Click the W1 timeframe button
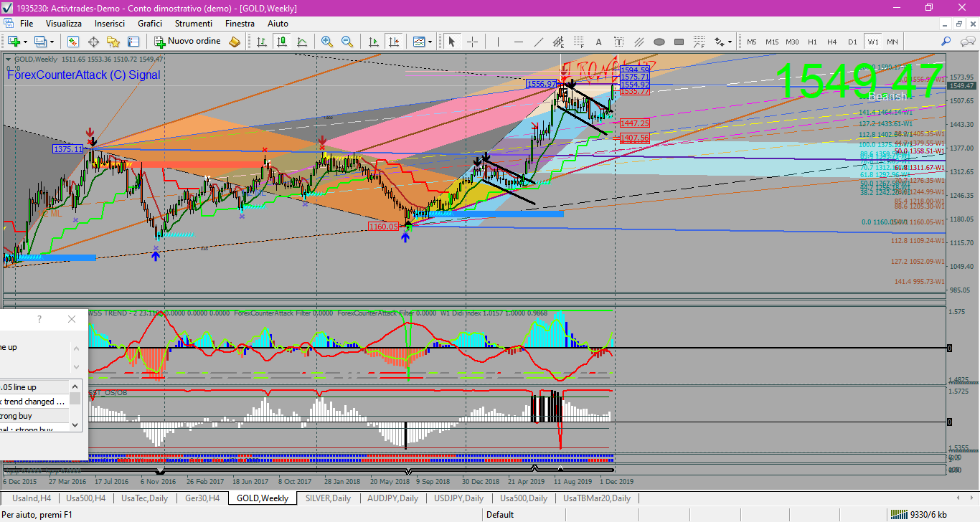 (x=872, y=42)
